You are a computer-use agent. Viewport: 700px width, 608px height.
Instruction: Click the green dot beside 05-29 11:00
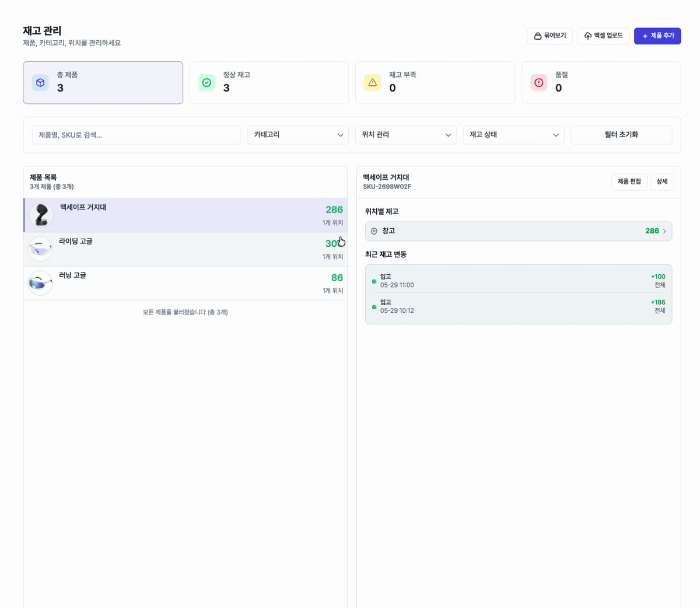pos(374,281)
